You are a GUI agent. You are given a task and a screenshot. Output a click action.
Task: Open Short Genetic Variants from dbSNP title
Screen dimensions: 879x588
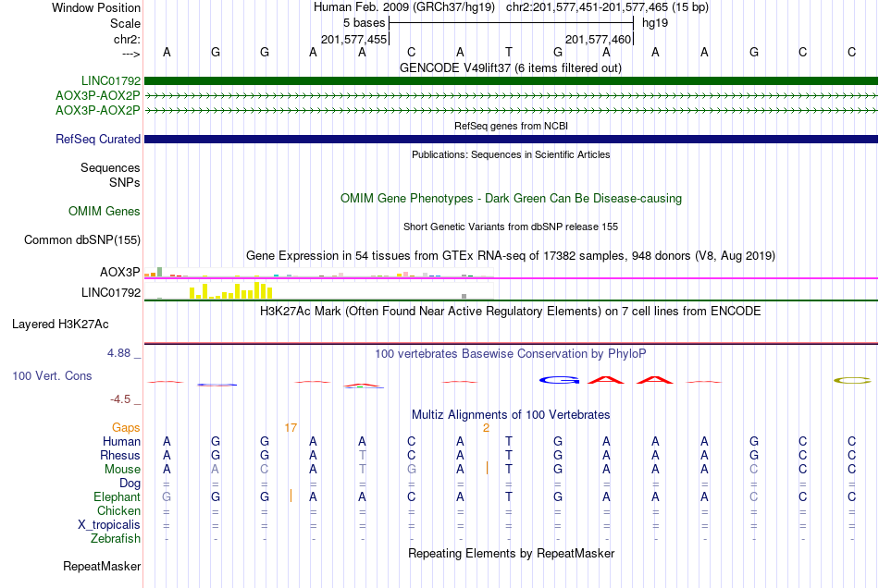511,227
